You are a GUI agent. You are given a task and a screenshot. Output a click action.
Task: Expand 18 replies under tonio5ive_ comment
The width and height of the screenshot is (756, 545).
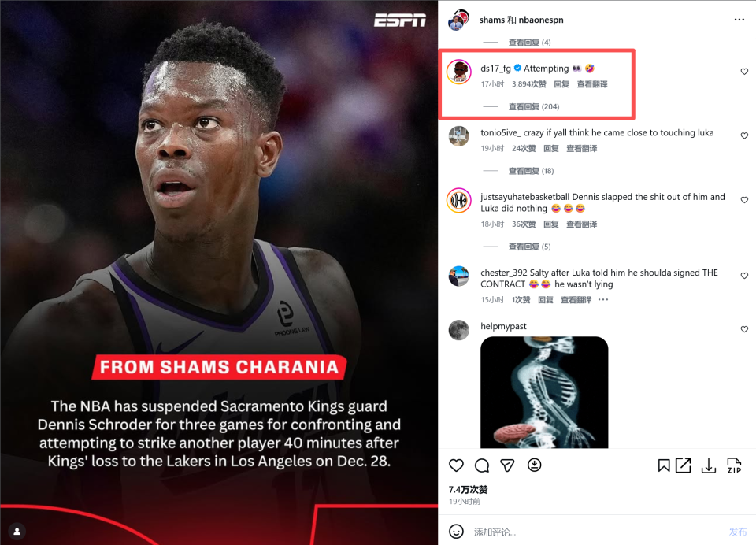[x=531, y=171]
